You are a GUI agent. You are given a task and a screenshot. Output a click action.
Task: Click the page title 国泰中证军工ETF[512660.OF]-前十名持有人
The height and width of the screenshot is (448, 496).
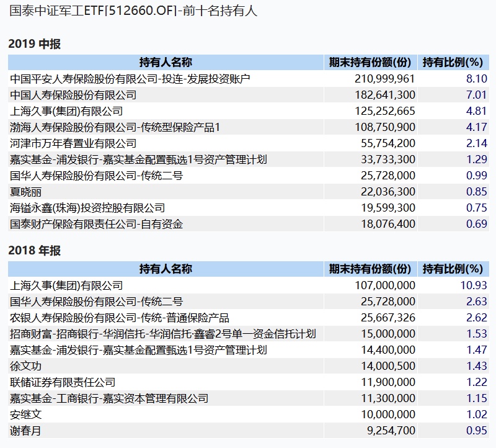point(133,11)
